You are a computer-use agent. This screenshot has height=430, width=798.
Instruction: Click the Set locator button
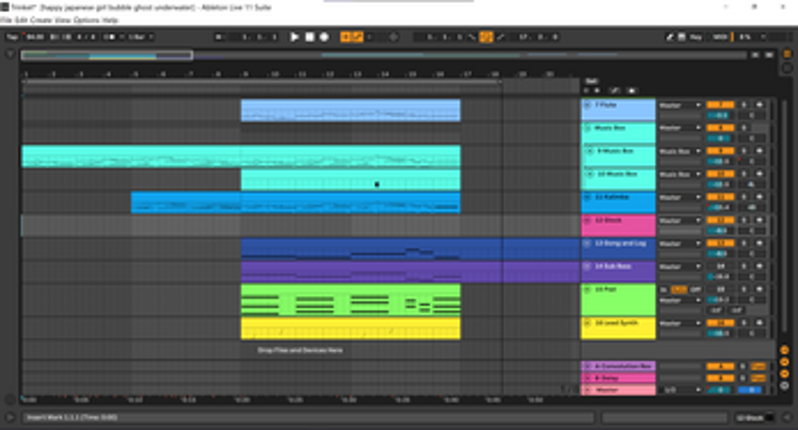(x=591, y=81)
